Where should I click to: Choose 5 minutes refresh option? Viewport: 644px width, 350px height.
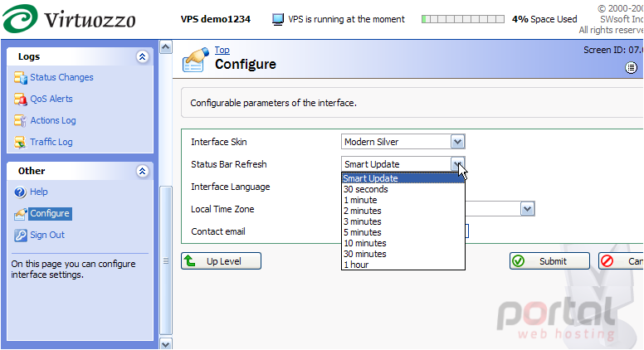click(402, 232)
